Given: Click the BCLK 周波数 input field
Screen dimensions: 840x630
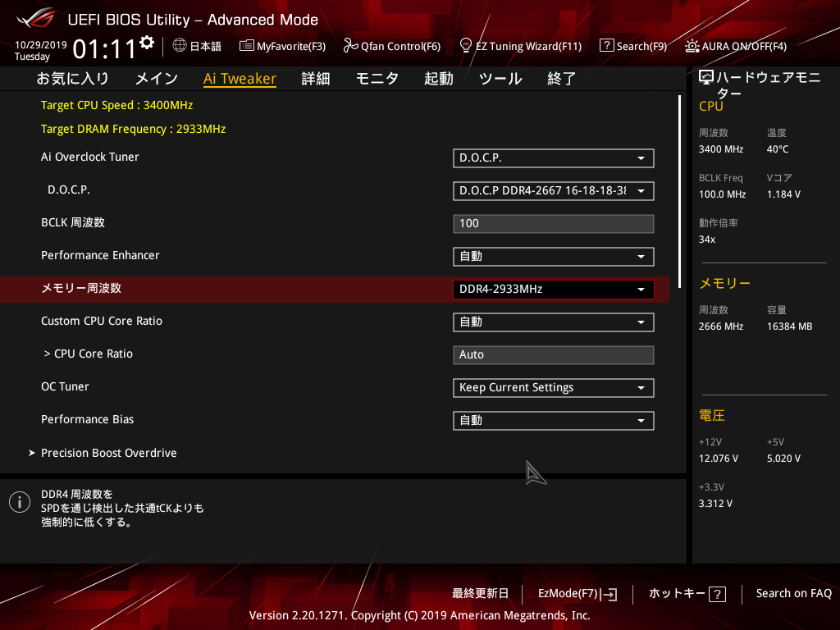Looking at the screenshot, I should pyautogui.click(x=554, y=224).
